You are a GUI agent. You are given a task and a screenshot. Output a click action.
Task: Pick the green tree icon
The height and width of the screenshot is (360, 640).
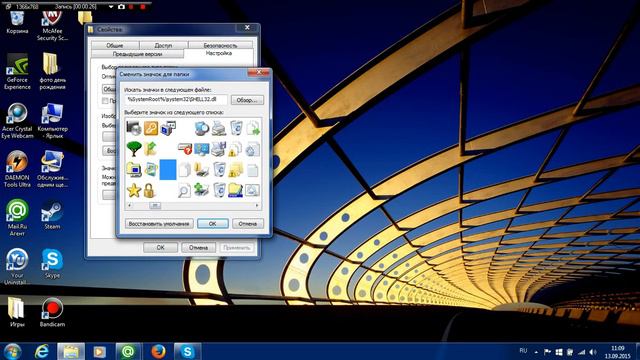(134, 149)
